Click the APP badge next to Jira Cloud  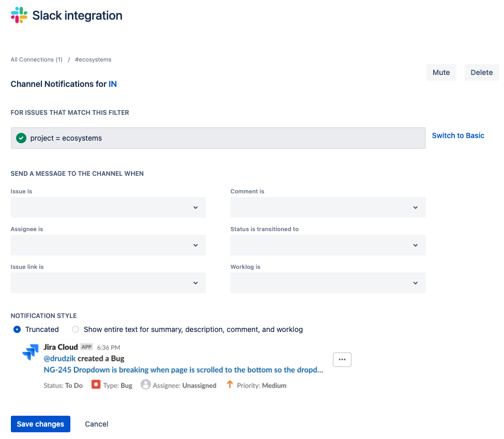(86, 347)
